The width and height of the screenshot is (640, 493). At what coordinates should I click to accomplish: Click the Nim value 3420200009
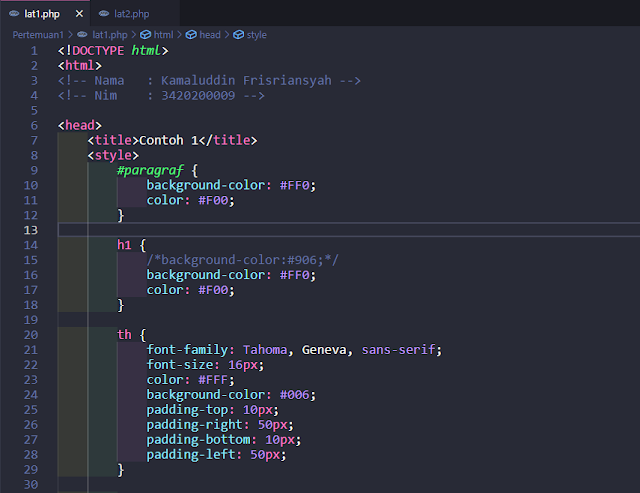point(198,95)
